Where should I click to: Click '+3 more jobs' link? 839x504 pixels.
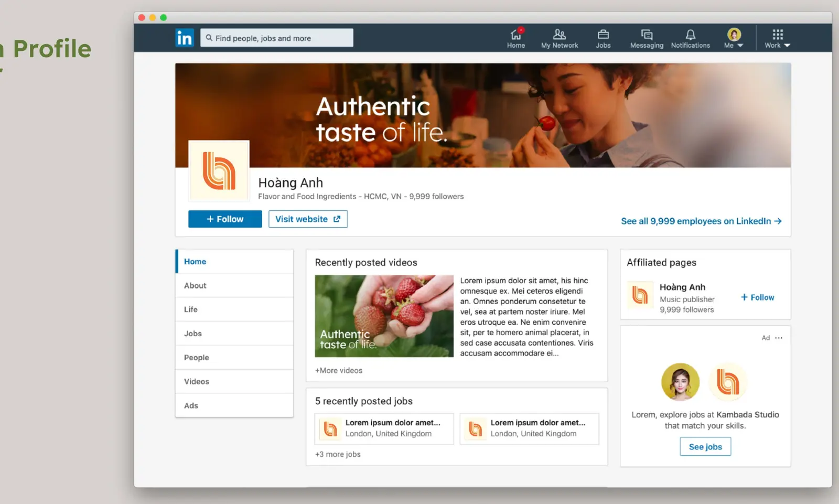click(338, 454)
